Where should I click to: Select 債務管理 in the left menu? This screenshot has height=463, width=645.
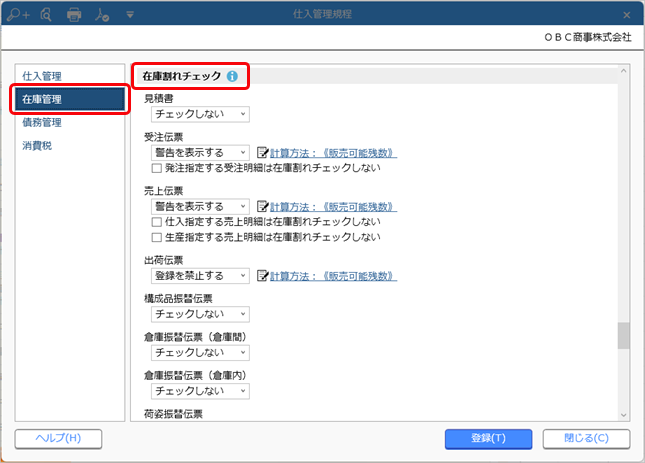coord(70,122)
